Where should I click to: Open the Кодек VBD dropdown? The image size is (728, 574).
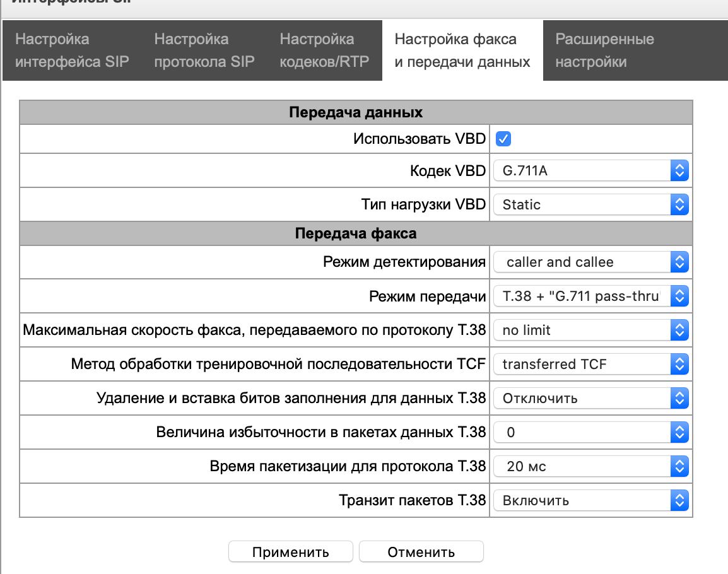click(590, 171)
